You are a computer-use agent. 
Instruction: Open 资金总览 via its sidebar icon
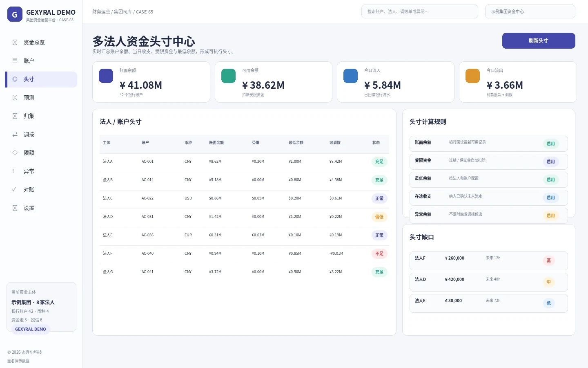coord(15,43)
